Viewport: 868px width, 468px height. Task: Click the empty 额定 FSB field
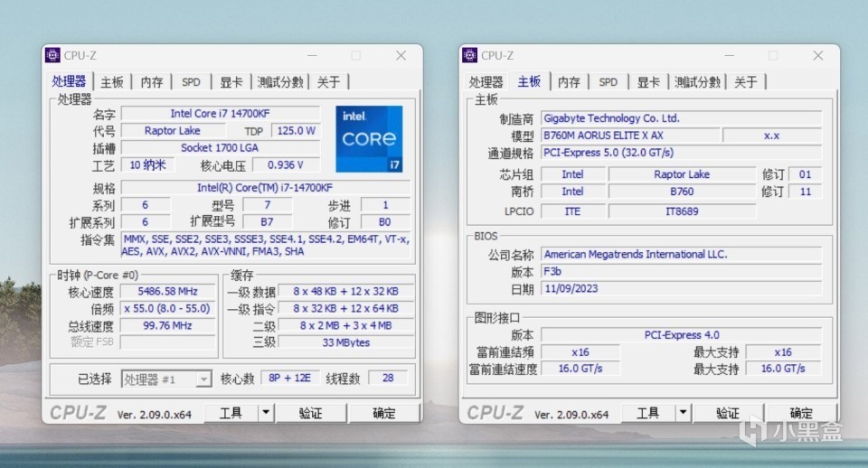click(168, 342)
